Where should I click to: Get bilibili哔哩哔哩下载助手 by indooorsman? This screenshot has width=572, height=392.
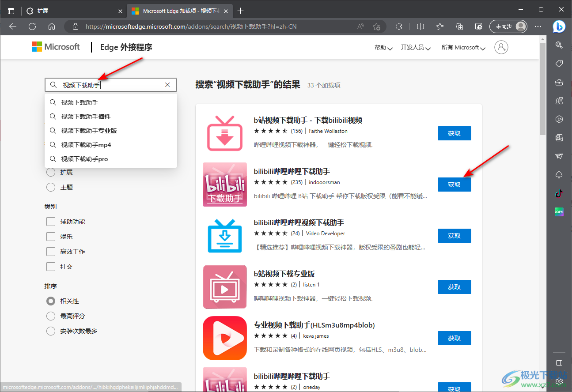[x=454, y=185]
